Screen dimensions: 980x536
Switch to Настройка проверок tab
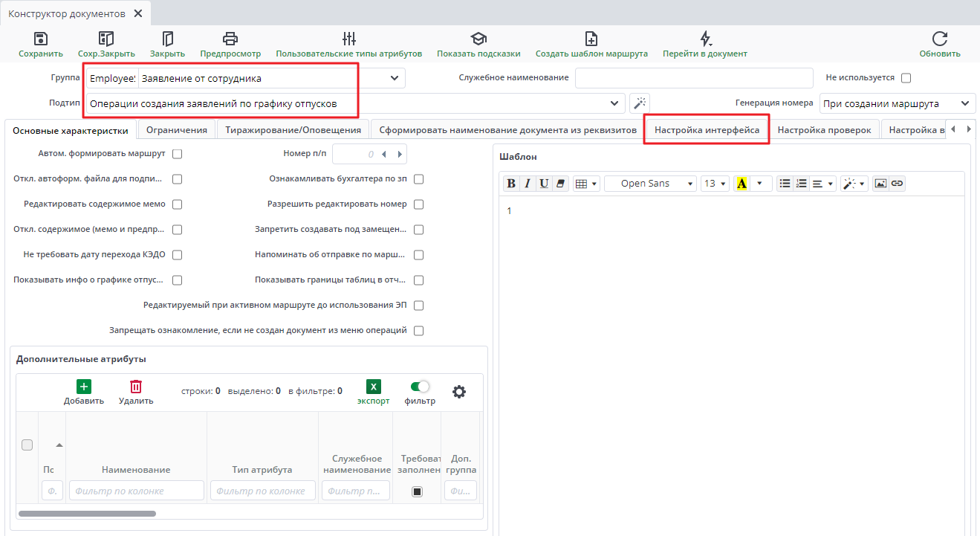[824, 130]
